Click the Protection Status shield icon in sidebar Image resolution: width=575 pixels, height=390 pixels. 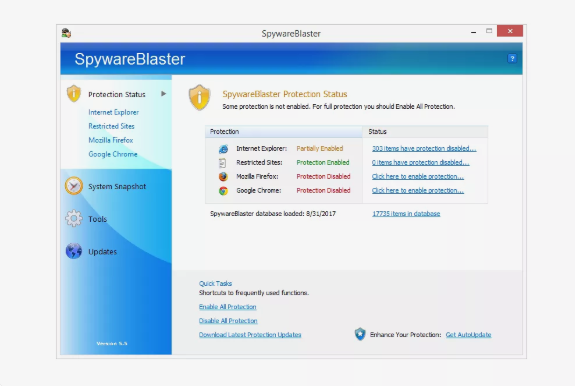(74, 93)
